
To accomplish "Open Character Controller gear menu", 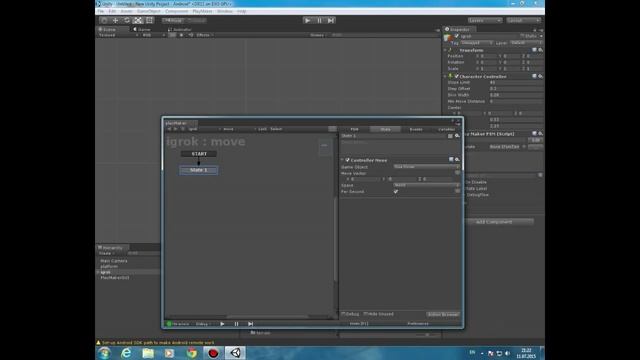I will [540, 76].
